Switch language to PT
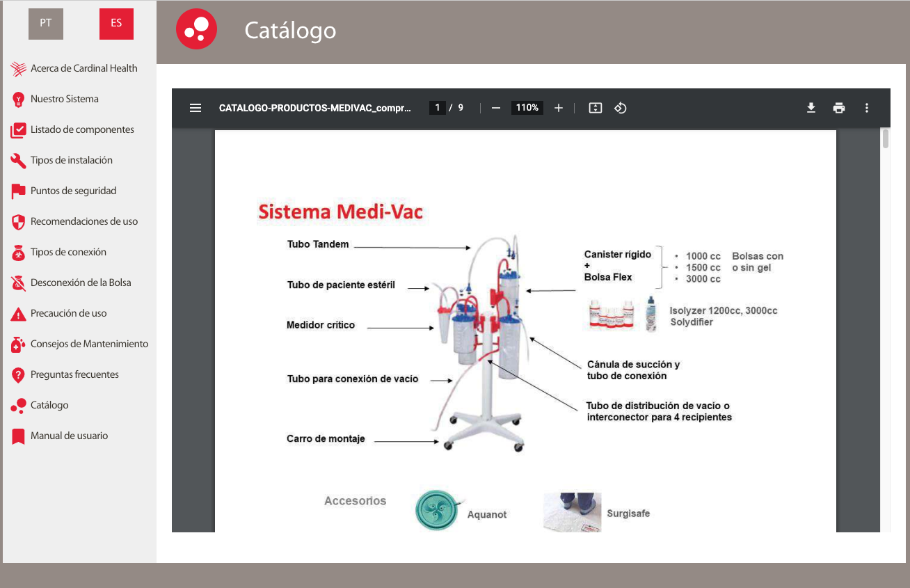 (x=46, y=24)
